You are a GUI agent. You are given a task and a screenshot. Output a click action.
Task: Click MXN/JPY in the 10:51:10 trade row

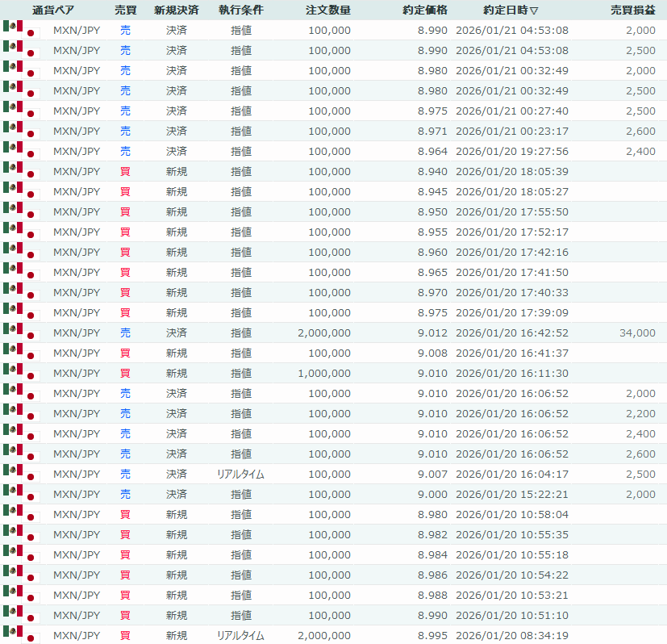(x=77, y=615)
